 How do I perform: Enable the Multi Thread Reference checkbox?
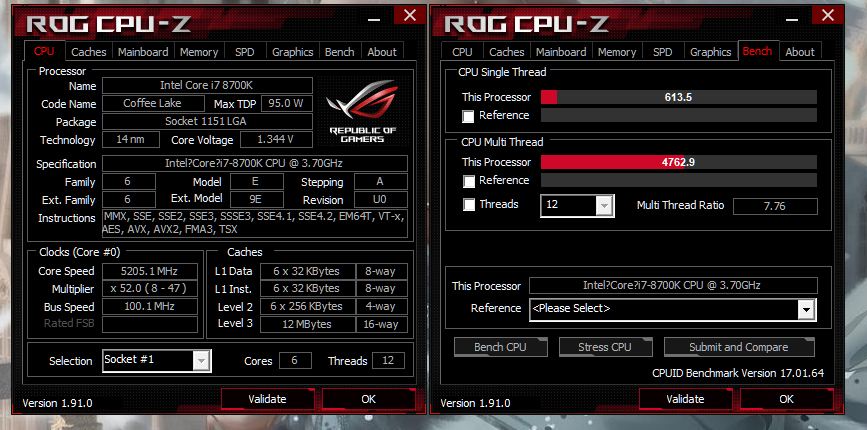[x=468, y=181]
